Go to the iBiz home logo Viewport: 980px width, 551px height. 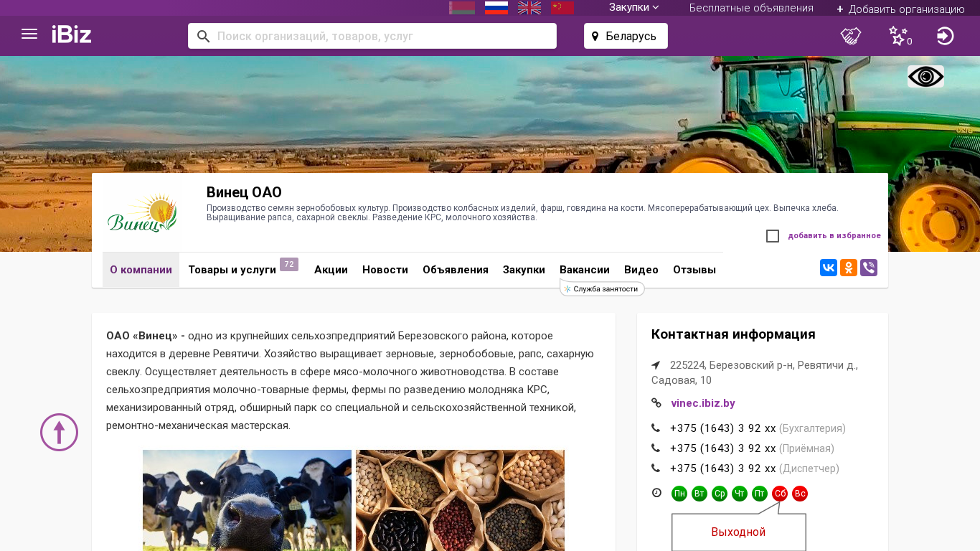(72, 34)
